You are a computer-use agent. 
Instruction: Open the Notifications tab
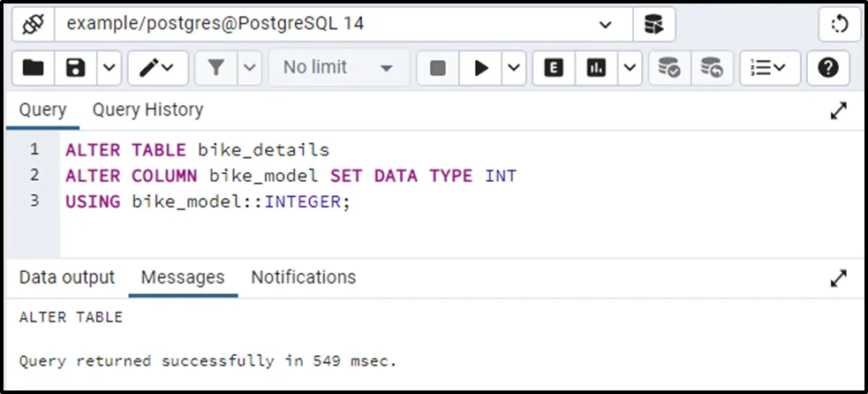(x=303, y=277)
